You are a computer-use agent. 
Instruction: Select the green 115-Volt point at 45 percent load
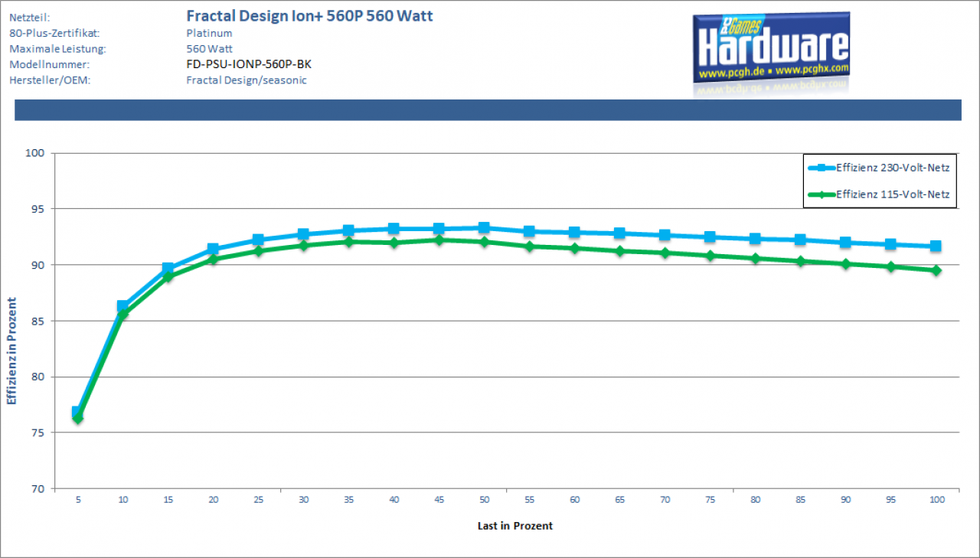pyautogui.click(x=439, y=240)
